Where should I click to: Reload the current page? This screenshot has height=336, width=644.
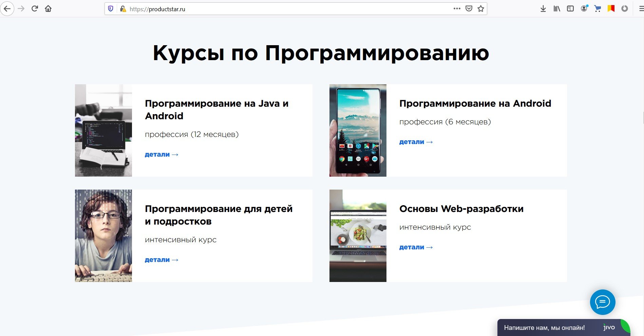[x=35, y=9]
